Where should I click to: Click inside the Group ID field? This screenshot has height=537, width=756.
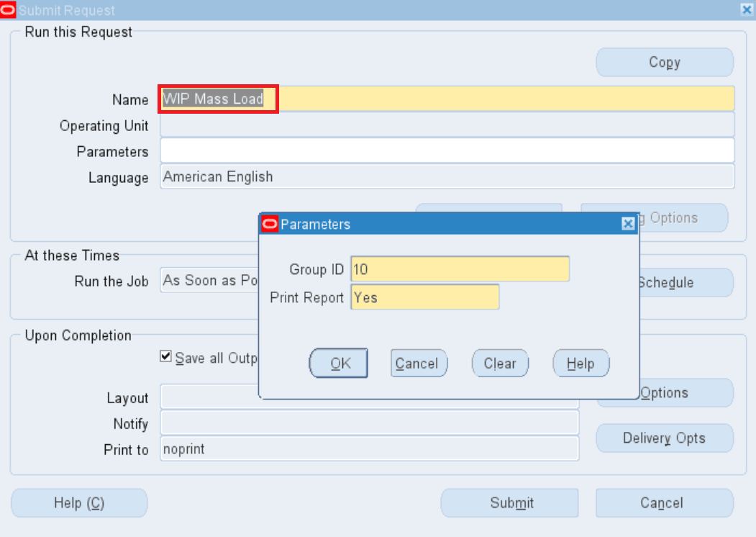click(x=459, y=269)
